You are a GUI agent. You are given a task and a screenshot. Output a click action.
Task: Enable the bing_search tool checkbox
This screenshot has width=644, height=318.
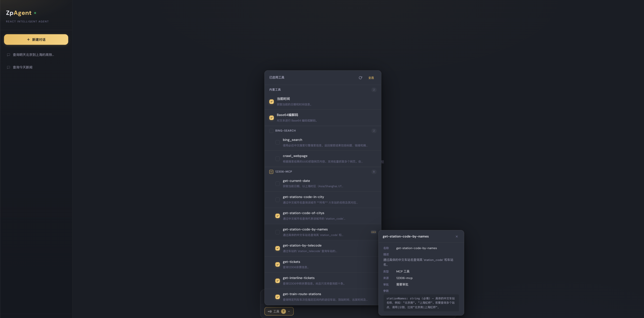[x=277, y=142]
